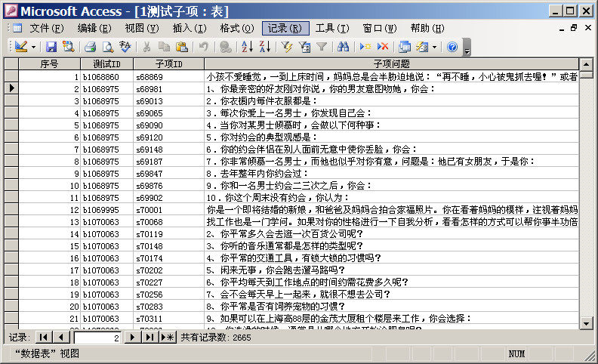Sort ascending with the A-Z icon
Screen dimensions: 598x364
click(x=247, y=47)
